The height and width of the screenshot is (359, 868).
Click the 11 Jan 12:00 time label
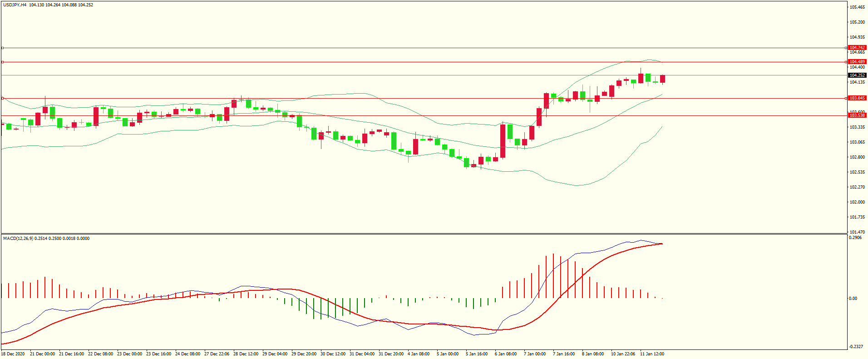coord(652,354)
